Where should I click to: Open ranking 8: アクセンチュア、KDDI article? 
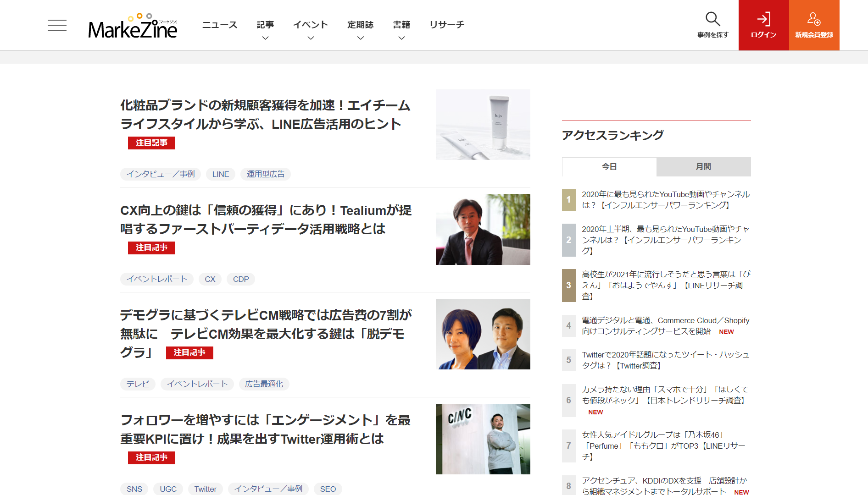coord(666,486)
